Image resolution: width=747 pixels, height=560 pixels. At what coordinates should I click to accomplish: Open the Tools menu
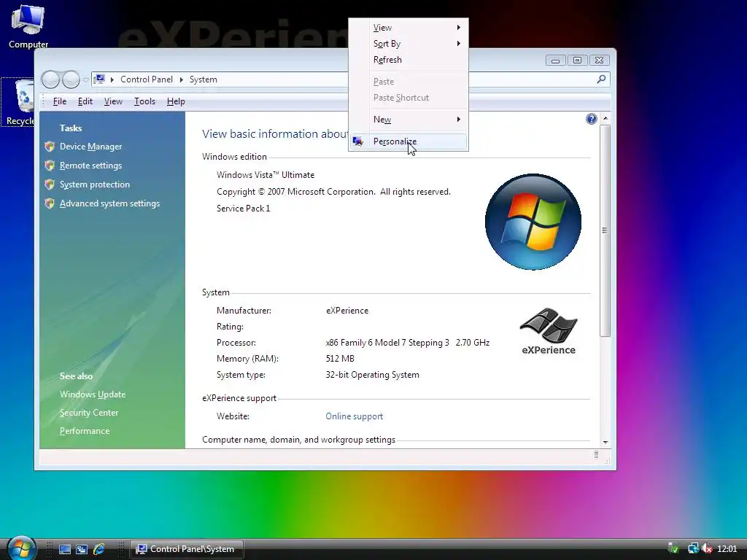[145, 101]
